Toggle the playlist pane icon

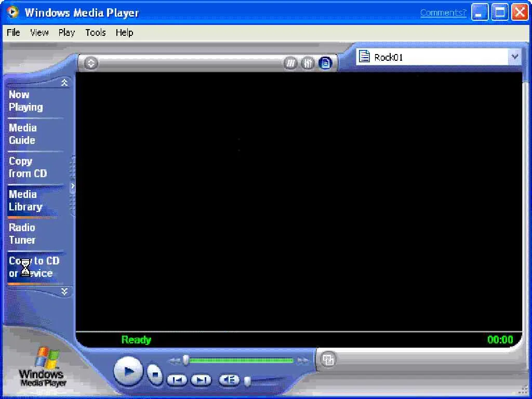325,63
